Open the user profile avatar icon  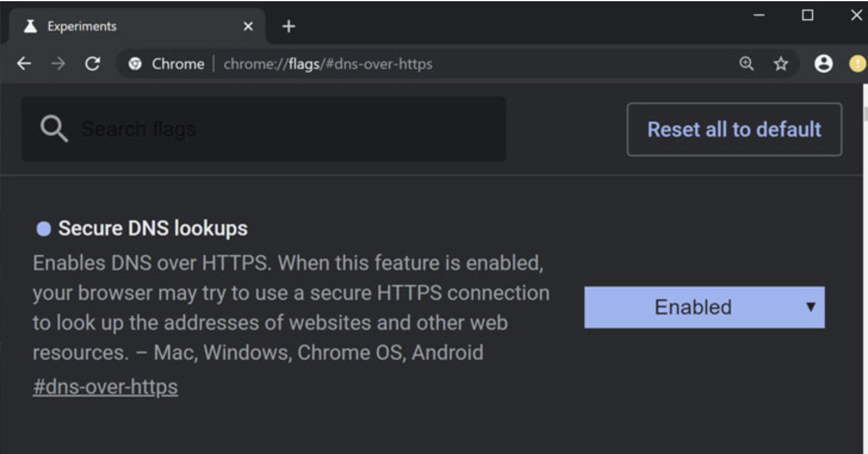823,64
